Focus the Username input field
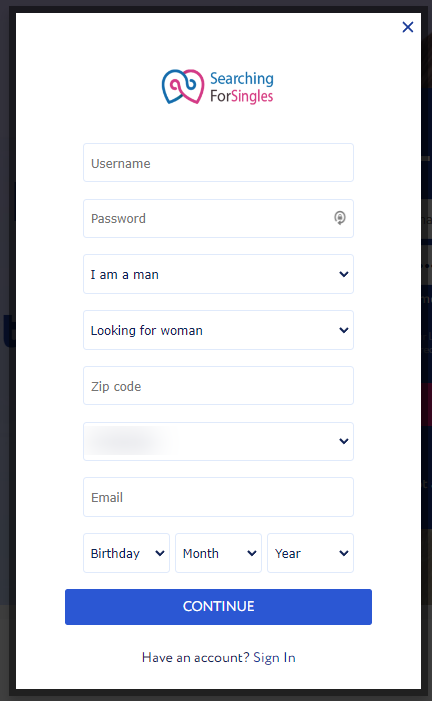432x701 pixels. coord(218,163)
